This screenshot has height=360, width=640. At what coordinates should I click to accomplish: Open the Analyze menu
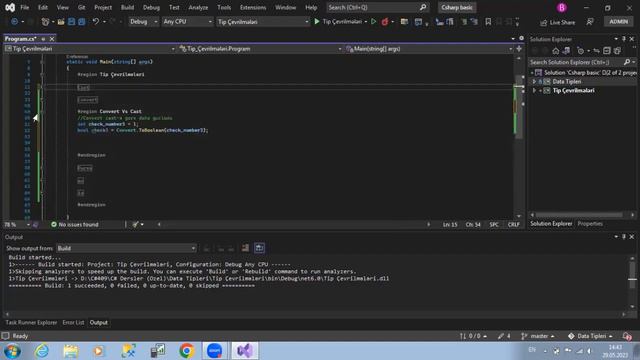pyautogui.click(x=198, y=7)
